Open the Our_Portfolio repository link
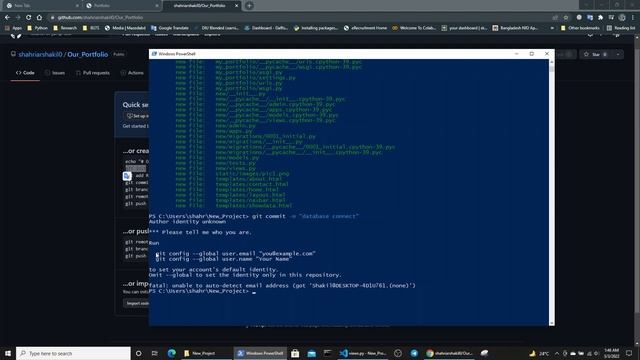 (88, 54)
